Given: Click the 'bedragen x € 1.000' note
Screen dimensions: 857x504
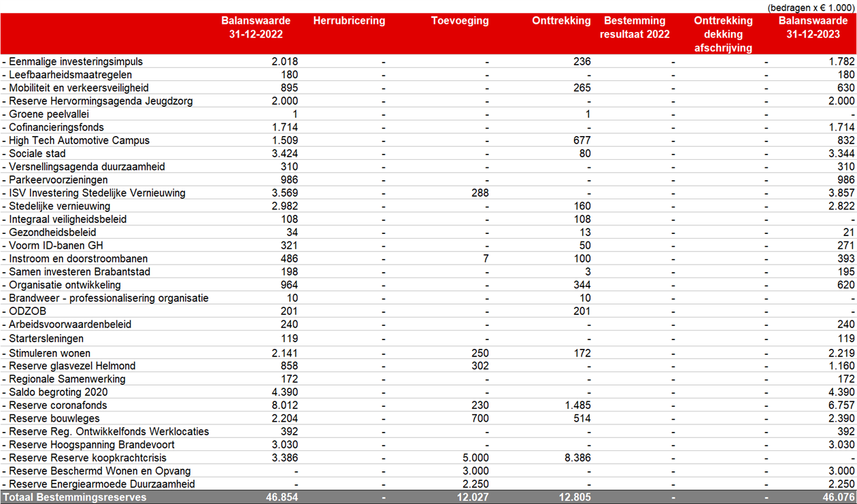Looking at the screenshot, I should 810,7.
